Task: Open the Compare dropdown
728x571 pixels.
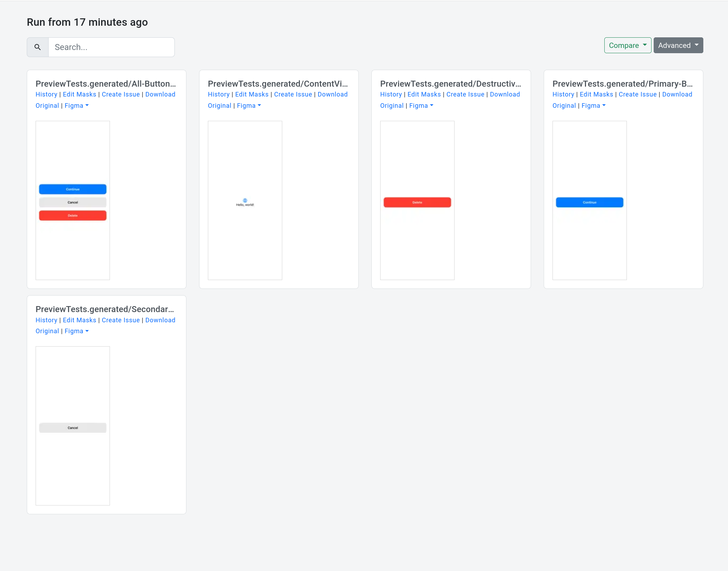Action: pos(628,45)
